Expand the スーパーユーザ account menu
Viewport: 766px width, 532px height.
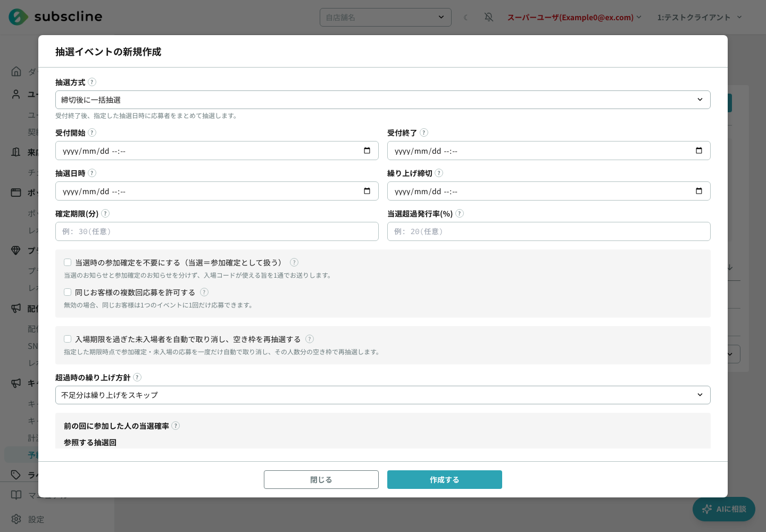[574, 17]
